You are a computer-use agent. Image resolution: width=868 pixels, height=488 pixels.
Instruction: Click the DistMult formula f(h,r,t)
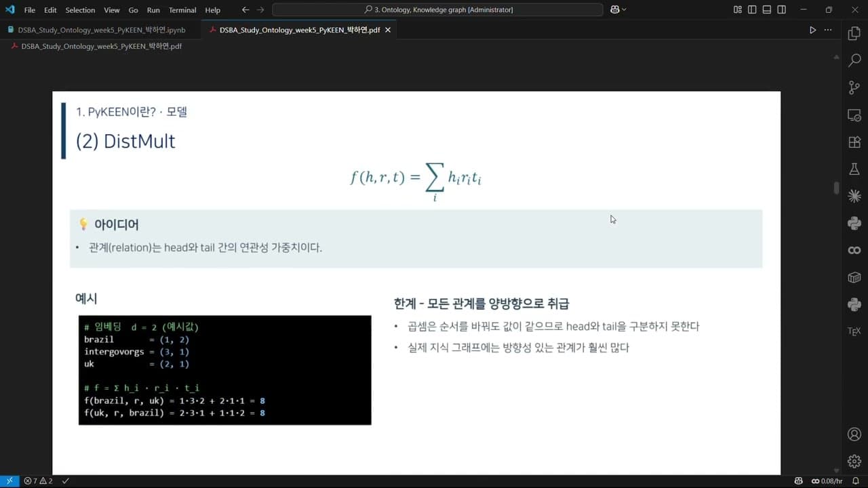415,180
